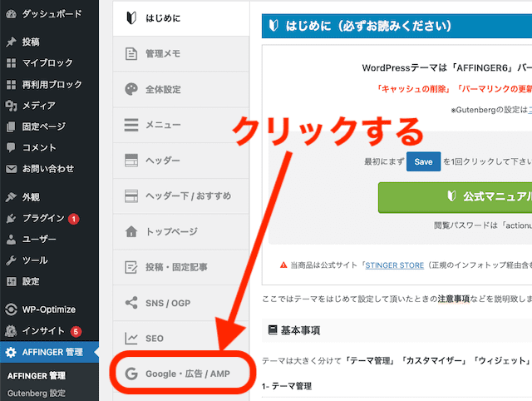Click the red 5 badge on インサイト

point(76,331)
